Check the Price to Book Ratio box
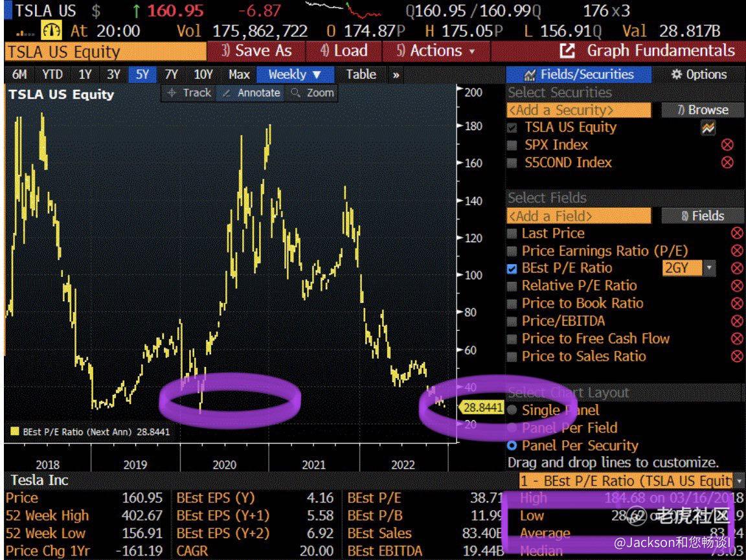746x560 pixels. pyautogui.click(x=512, y=304)
